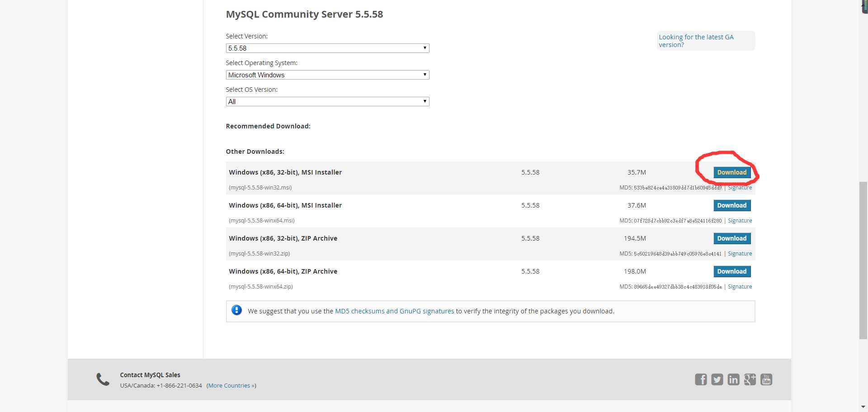Click the file name (mysql-5.5.58-winx64.zip)
Image resolution: width=868 pixels, height=412 pixels.
pos(261,287)
